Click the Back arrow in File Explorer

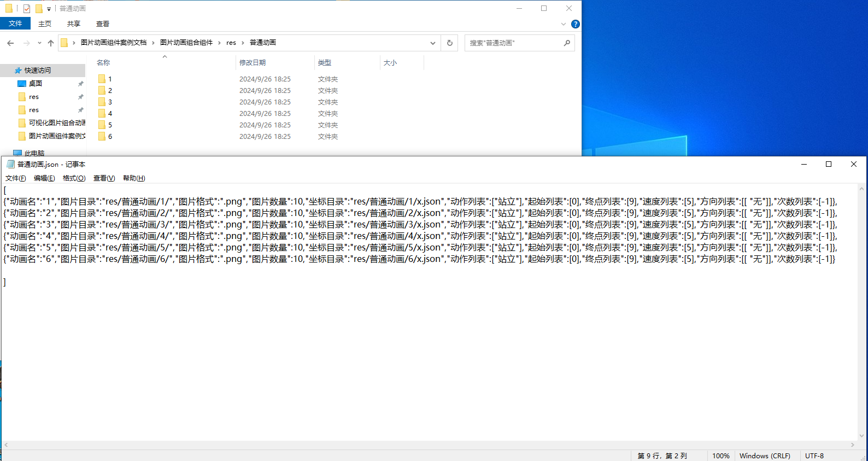tap(10, 43)
